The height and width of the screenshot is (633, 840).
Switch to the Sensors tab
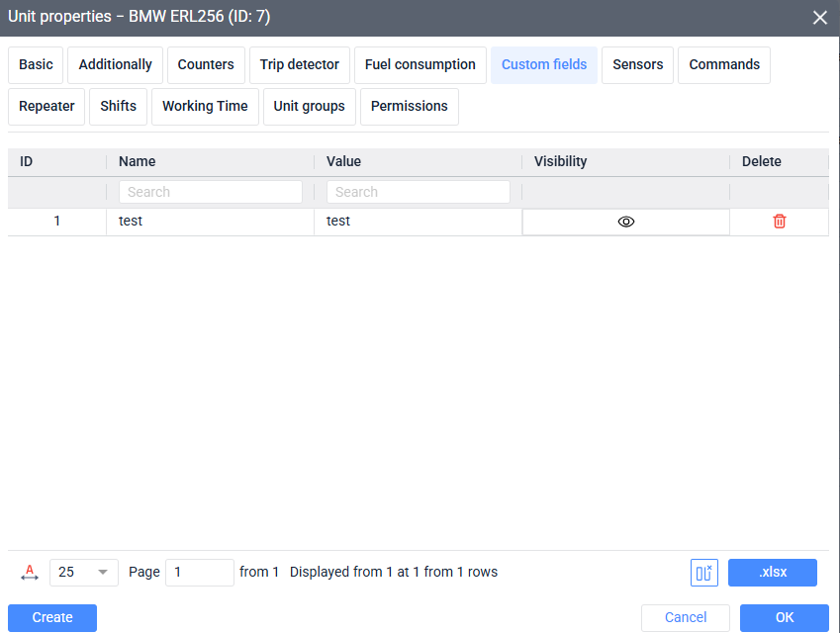coord(637,65)
